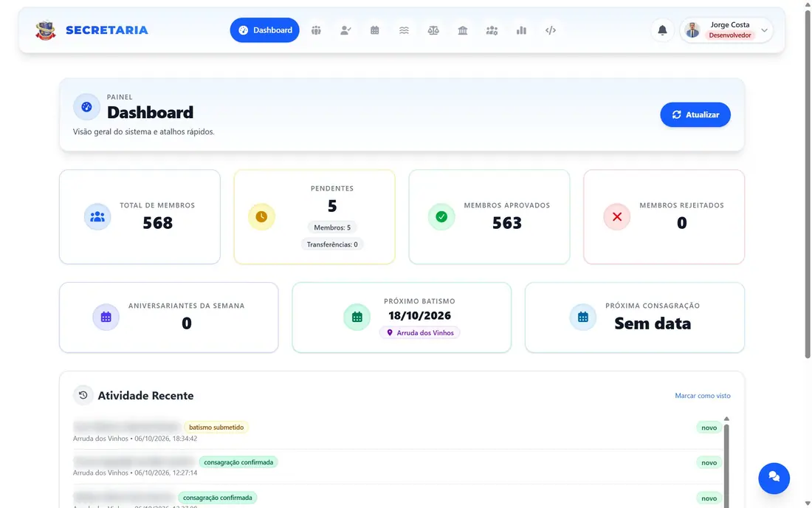Click the 563 approved members count

pos(507,223)
